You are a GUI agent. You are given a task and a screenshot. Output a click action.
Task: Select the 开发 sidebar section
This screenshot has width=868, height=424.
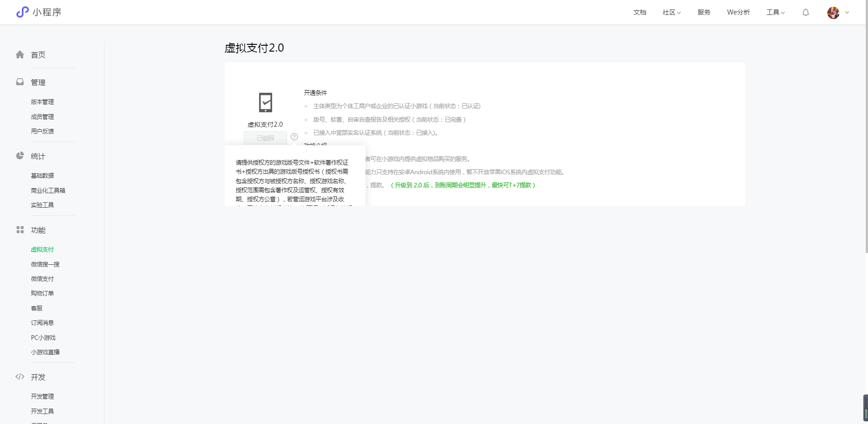coord(38,377)
